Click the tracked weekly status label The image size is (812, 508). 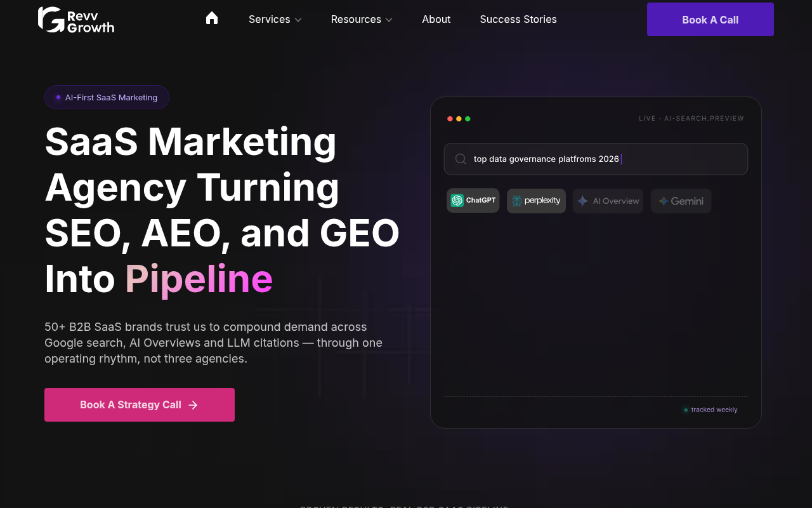(x=710, y=410)
